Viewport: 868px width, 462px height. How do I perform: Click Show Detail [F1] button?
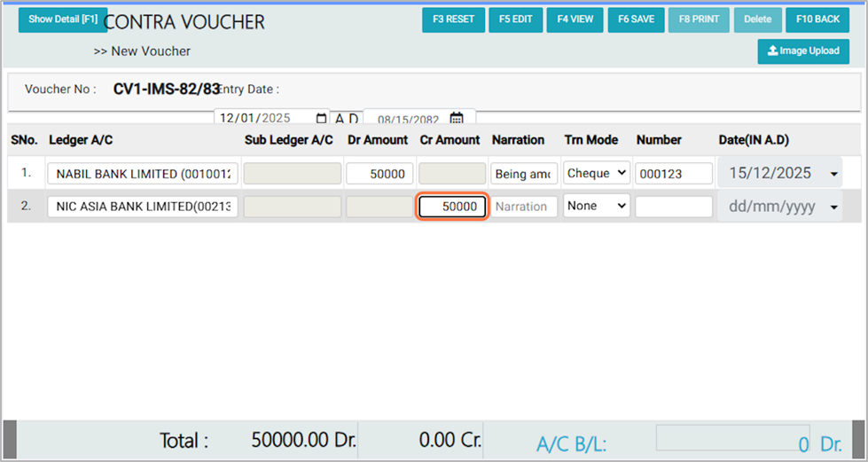click(x=62, y=20)
